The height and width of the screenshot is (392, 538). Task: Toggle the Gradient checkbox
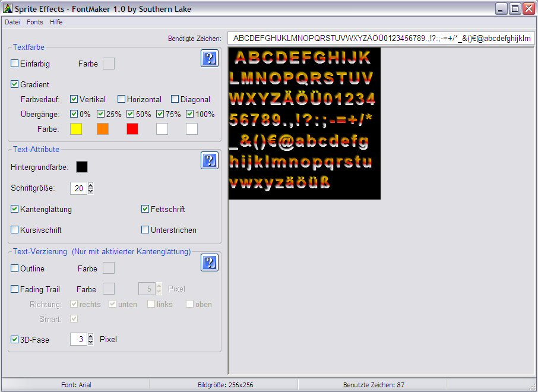click(14, 84)
